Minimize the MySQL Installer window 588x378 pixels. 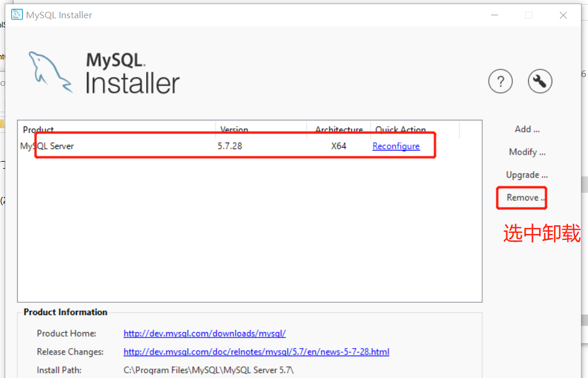pos(495,15)
